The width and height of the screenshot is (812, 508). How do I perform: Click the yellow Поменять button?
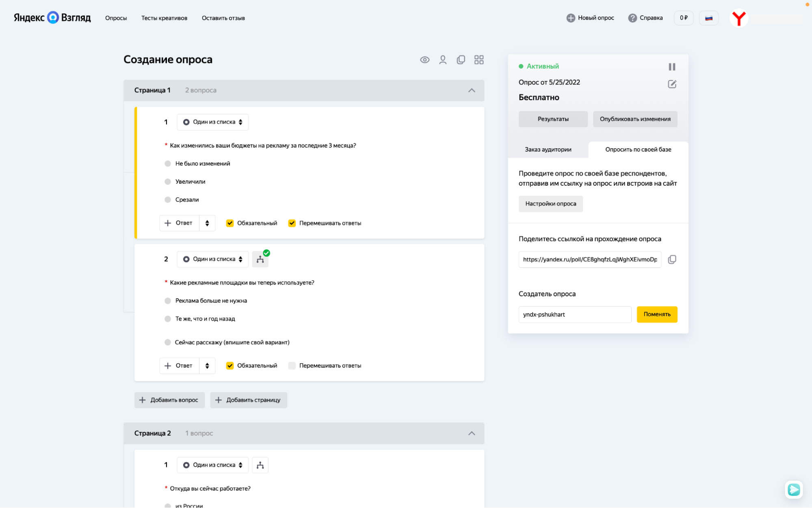pos(657,314)
